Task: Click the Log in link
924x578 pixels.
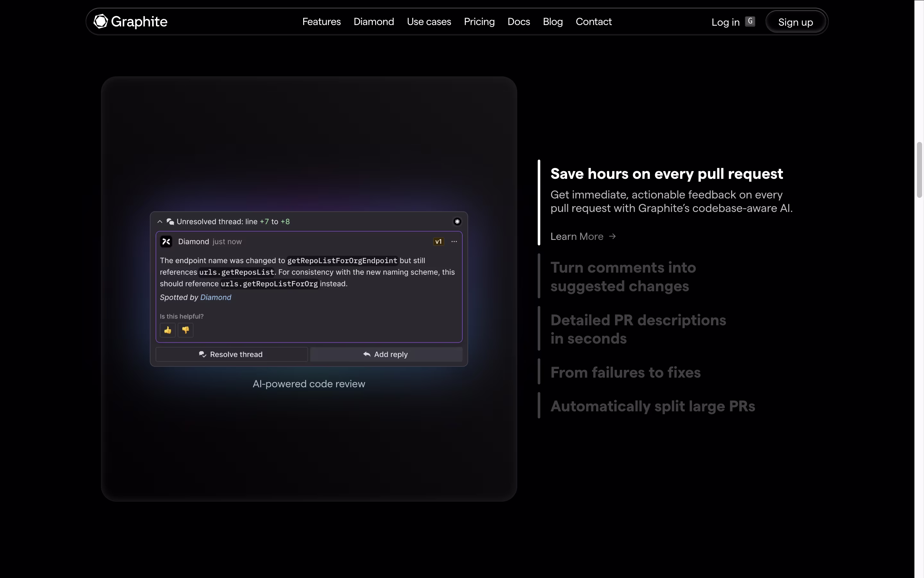Action: pyautogui.click(x=725, y=22)
